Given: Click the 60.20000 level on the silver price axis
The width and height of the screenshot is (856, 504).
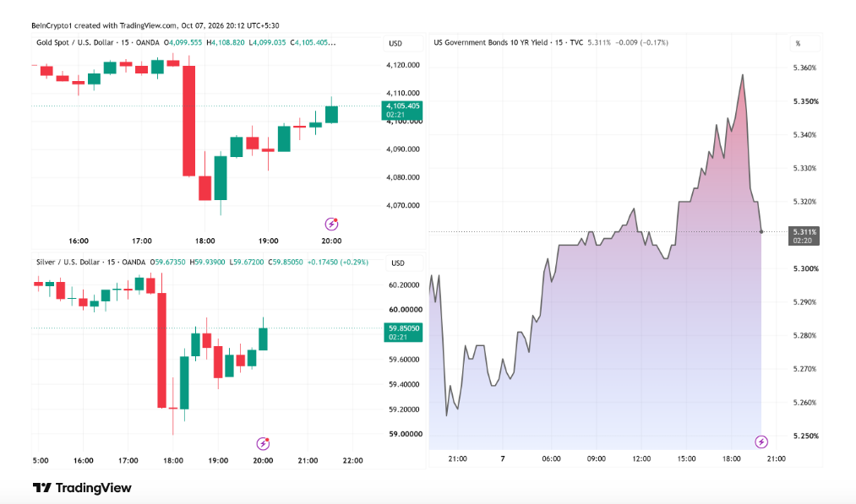Looking at the screenshot, I should pos(404,285).
